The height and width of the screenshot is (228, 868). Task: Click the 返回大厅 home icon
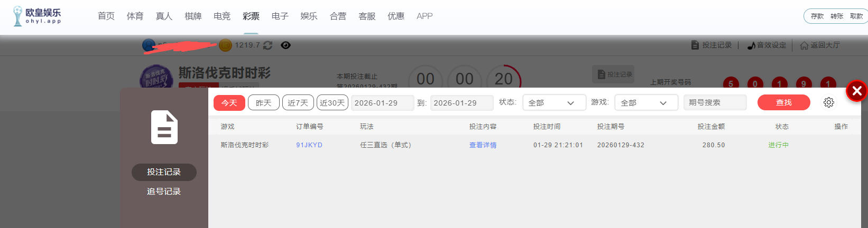[x=804, y=46]
